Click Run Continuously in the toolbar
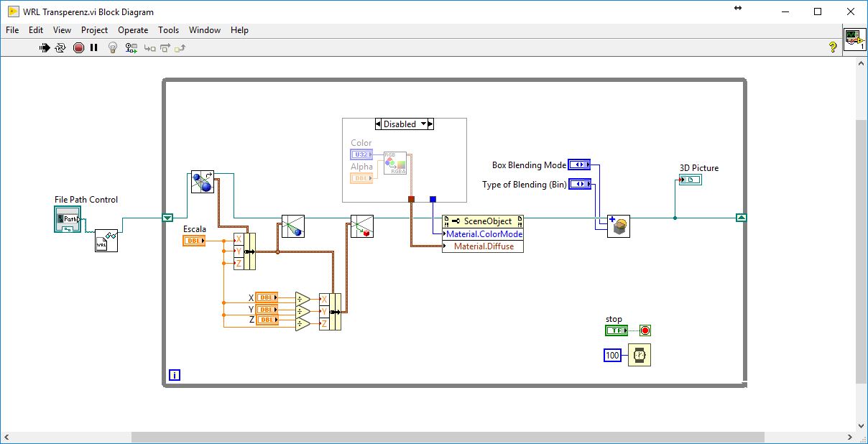868x444 pixels. tap(60, 48)
